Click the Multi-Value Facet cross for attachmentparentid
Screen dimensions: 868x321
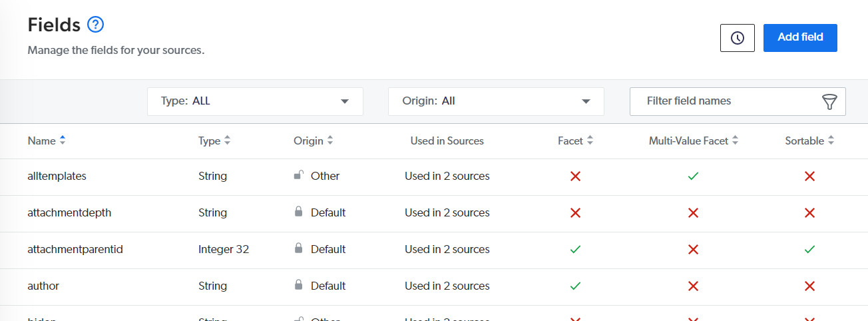click(x=693, y=250)
